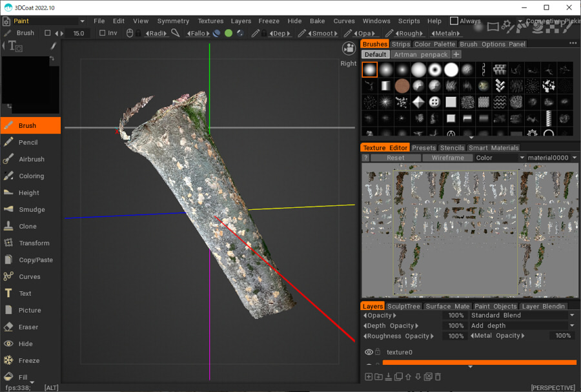Viewport: 581px width, 392px height.
Task: Click the Texture Editor help question button
Action: click(x=366, y=158)
